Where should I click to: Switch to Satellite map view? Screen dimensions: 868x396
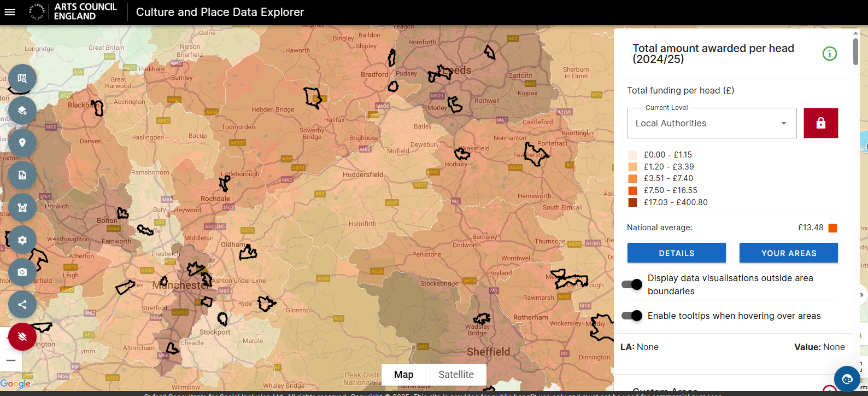(456, 375)
